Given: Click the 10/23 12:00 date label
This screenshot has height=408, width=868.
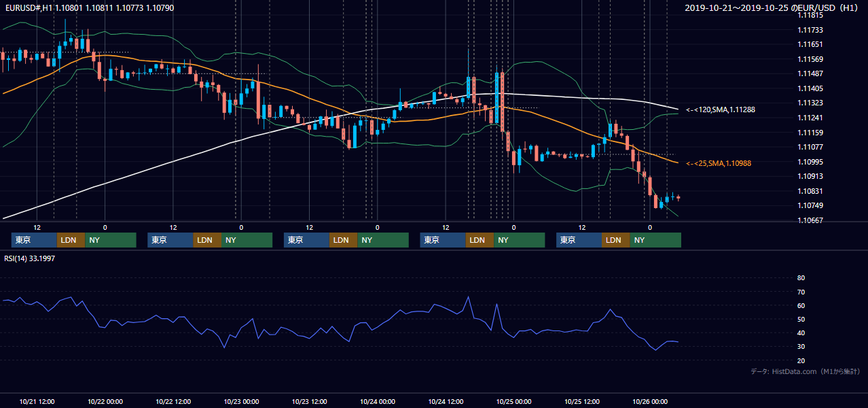Looking at the screenshot, I should click(x=310, y=401).
